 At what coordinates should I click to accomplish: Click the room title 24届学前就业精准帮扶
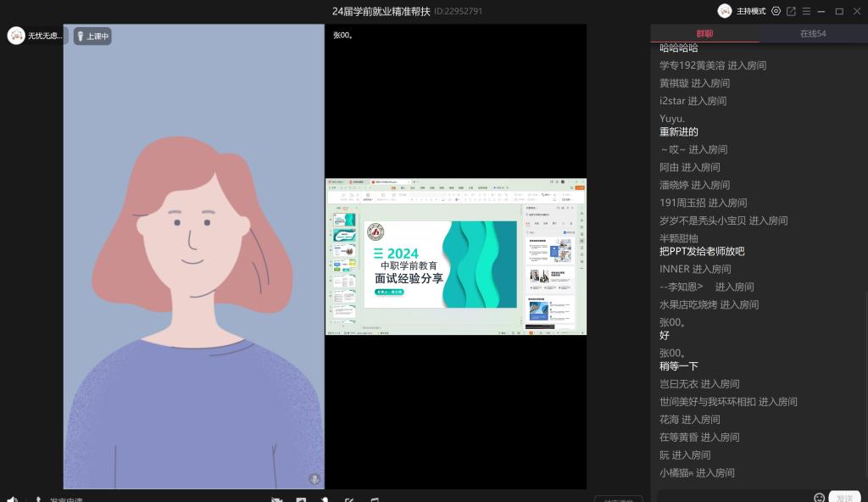coord(381,11)
